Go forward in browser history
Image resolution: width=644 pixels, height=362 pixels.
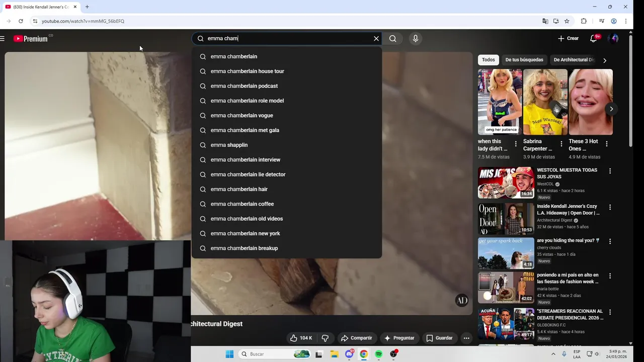coord(8,21)
